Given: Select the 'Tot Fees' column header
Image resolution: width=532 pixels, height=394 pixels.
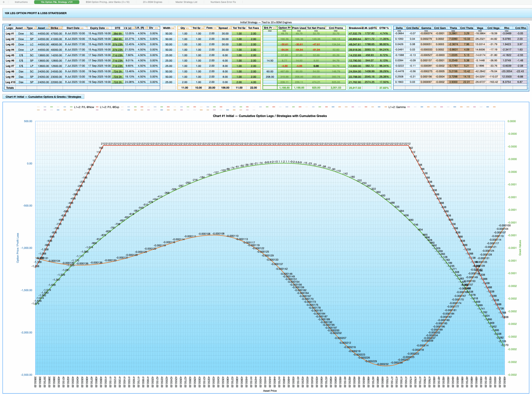Looking at the screenshot, I should coord(253,28).
